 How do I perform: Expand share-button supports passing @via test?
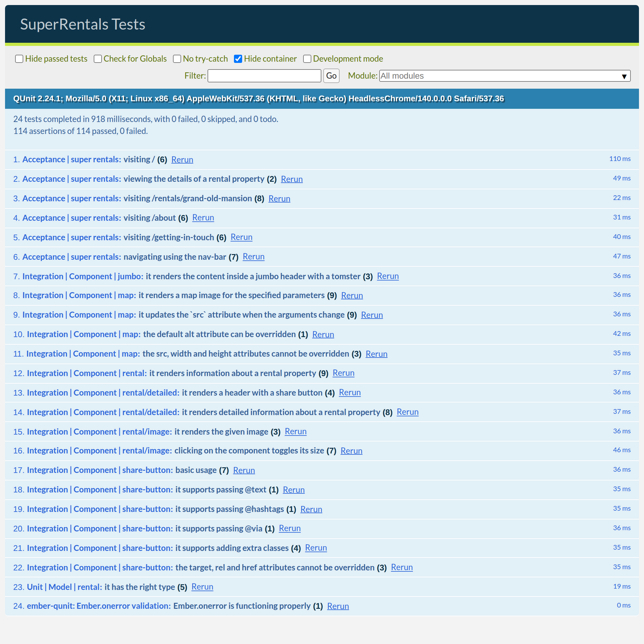[218, 529]
